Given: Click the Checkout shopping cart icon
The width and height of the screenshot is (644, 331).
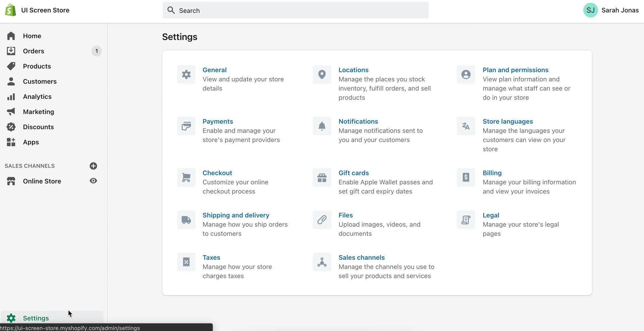Looking at the screenshot, I should 186,178.
